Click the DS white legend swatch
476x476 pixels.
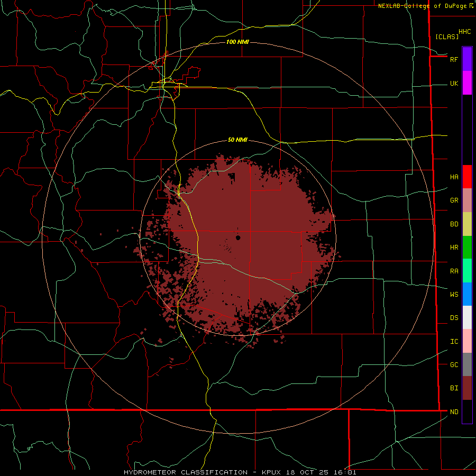(x=467, y=317)
